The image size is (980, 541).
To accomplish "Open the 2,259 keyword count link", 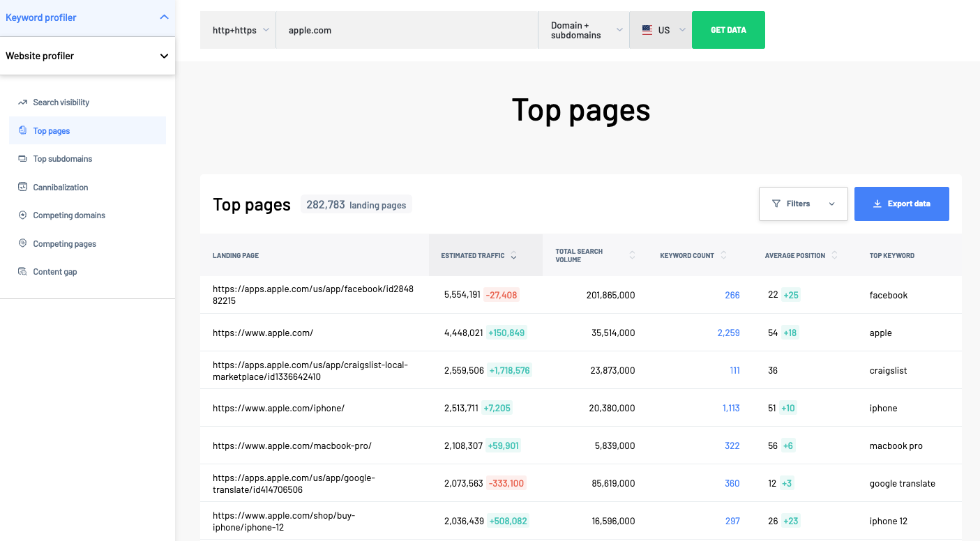I will [729, 333].
